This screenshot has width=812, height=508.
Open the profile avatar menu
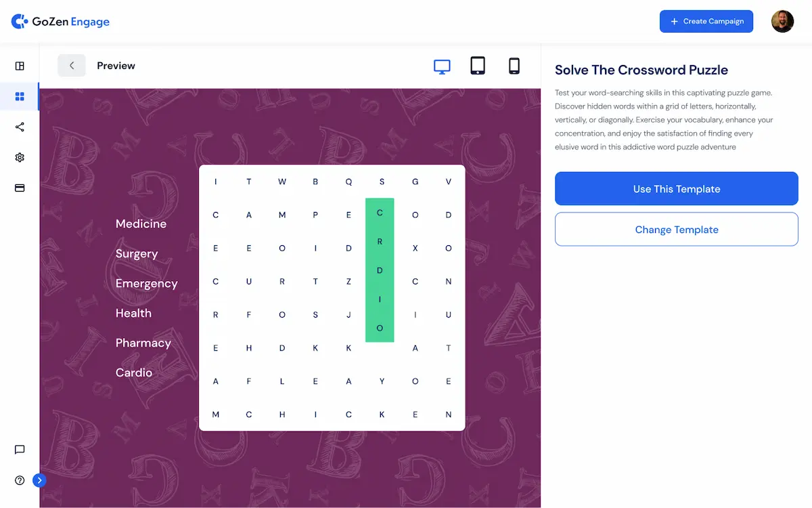(x=782, y=21)
